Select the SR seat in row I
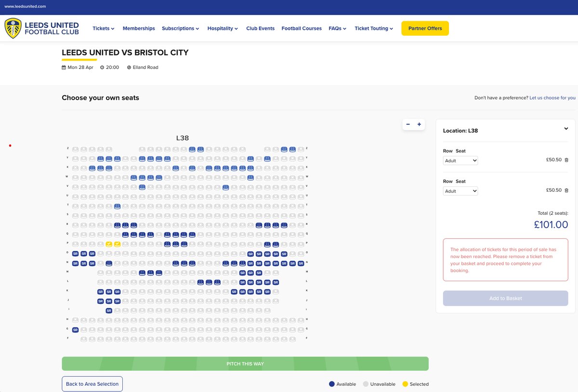 (109, 311)
